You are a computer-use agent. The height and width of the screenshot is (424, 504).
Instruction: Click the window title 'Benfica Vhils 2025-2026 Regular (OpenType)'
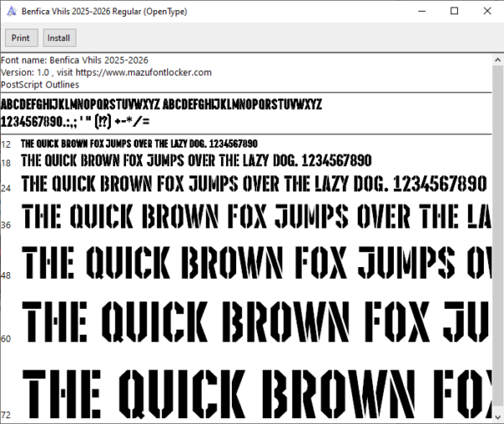click(104, 12)
